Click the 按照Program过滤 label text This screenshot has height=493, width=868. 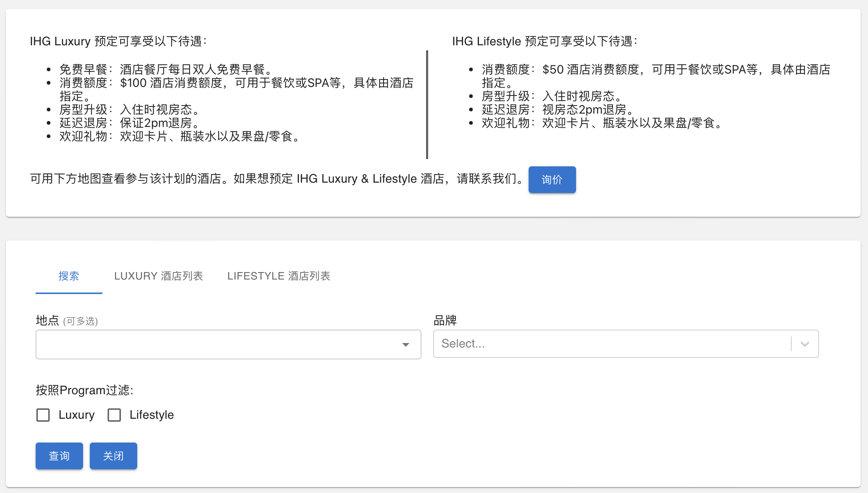click(x=84, y=390)
